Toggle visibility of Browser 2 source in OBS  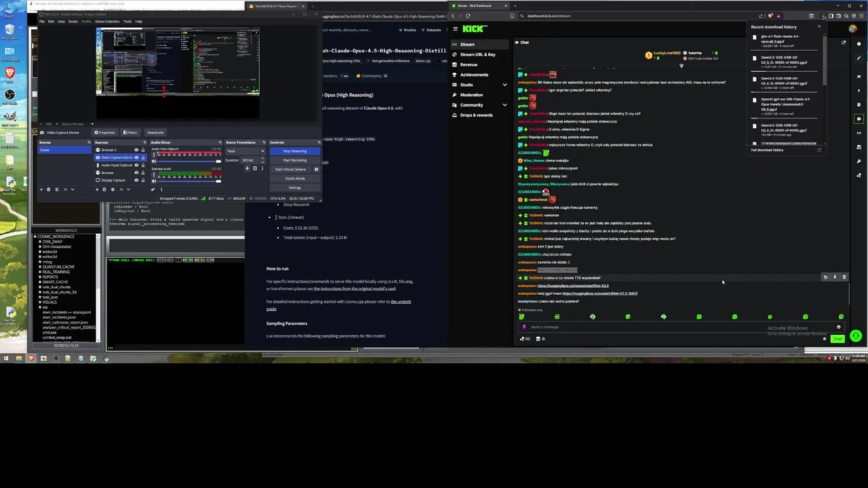[136, 150]
